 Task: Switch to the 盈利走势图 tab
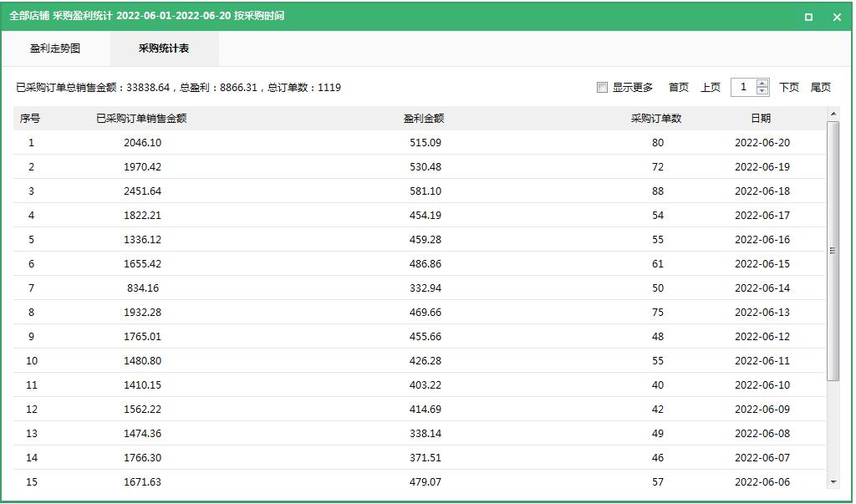click(x=54, y=48)
